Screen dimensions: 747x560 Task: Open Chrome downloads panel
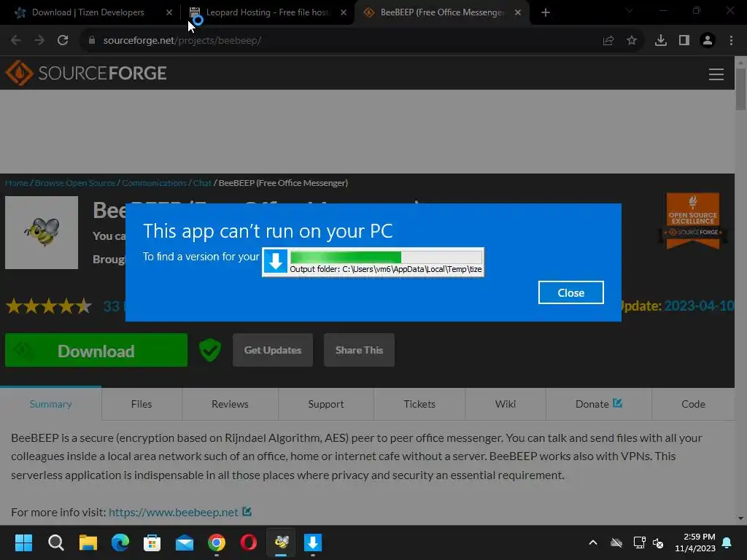coord(661,41)
